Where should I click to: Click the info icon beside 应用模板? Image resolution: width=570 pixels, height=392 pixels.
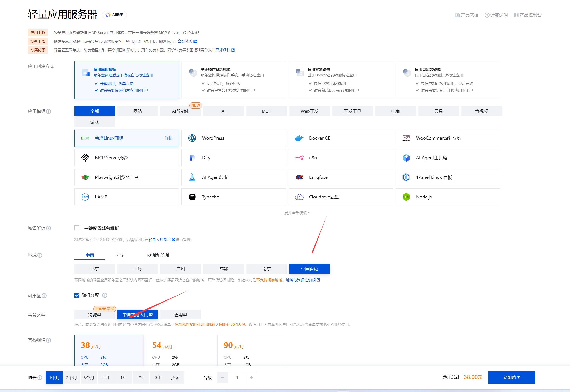(x=49, y=111)
